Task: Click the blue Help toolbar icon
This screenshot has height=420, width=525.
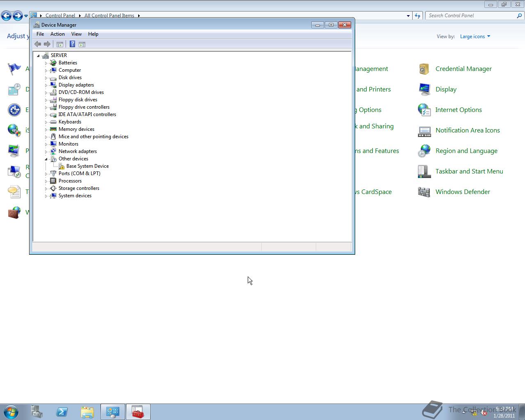Action: [x=72, y=44]
